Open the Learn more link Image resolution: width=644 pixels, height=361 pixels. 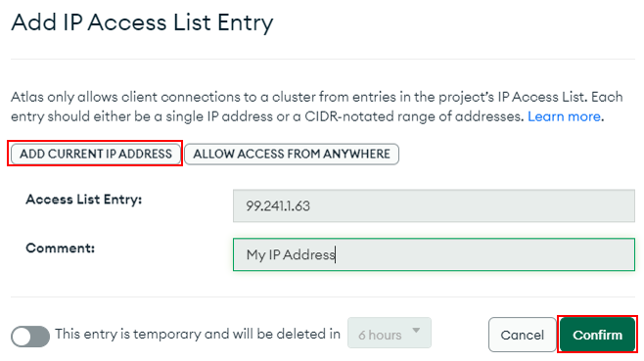click(x=564, y=116)
